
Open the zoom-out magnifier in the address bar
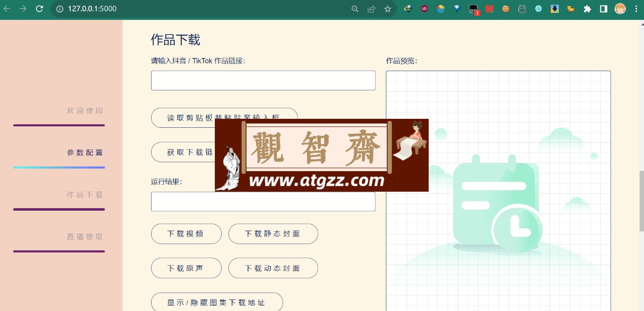point(355,8)
